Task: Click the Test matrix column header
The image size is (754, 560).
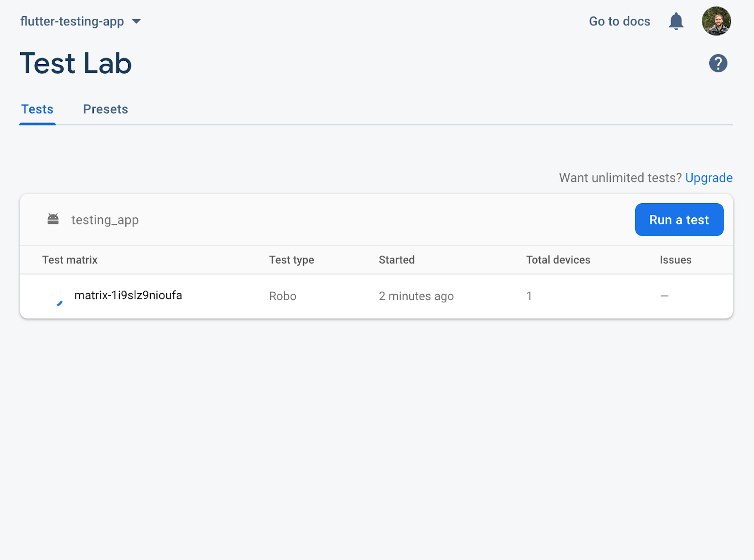Action: point(70,260)
